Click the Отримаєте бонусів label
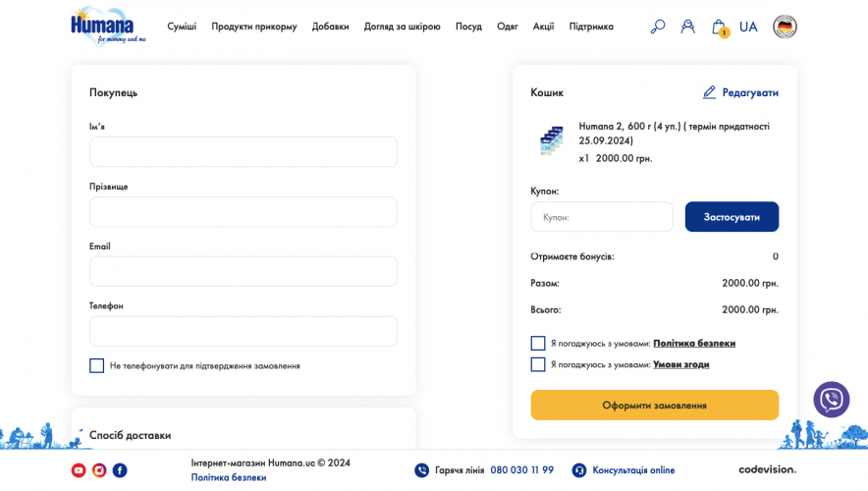Viewport: 868px width, 491px height. click(571, 256)
